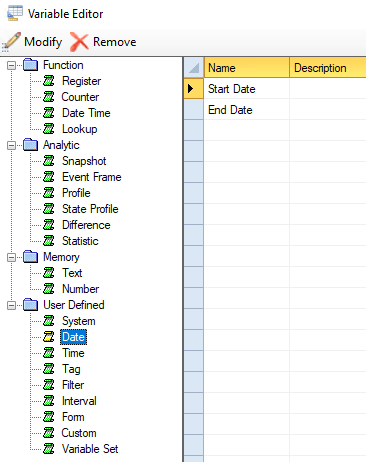Click the scroll icon beside System
Viewport: 366px width, 462px height.
point(49,321)
